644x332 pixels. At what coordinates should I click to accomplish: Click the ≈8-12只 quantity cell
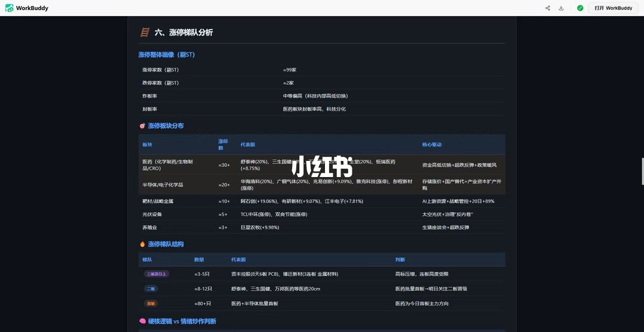click(203, 288)
